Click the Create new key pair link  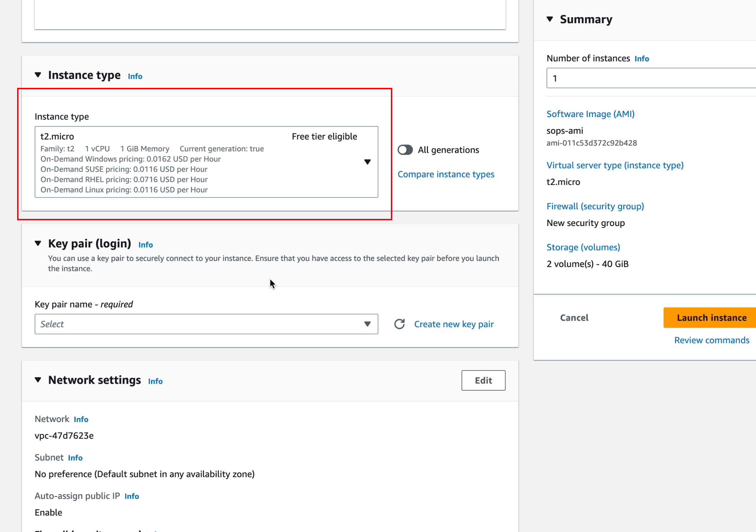point(454,323)
